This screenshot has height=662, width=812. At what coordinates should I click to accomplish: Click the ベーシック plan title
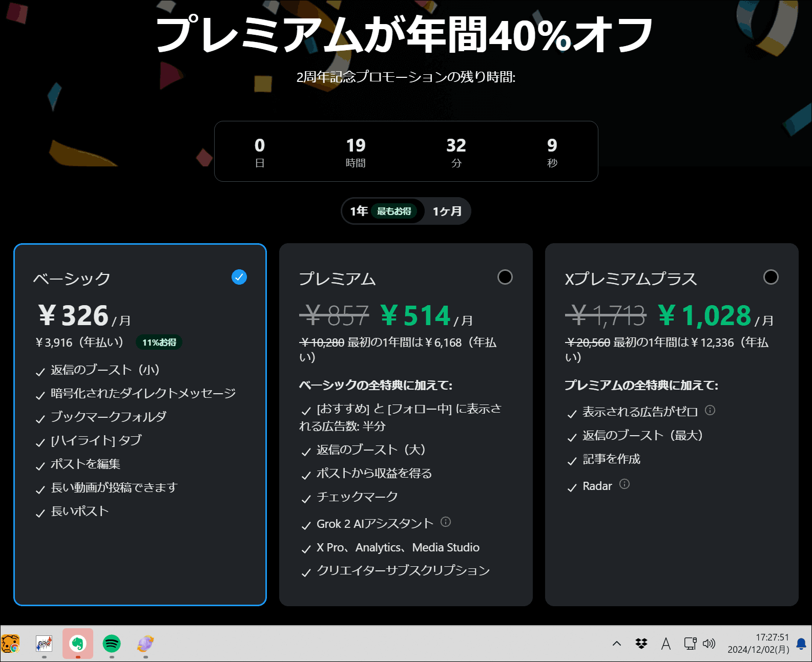point(72,279)
